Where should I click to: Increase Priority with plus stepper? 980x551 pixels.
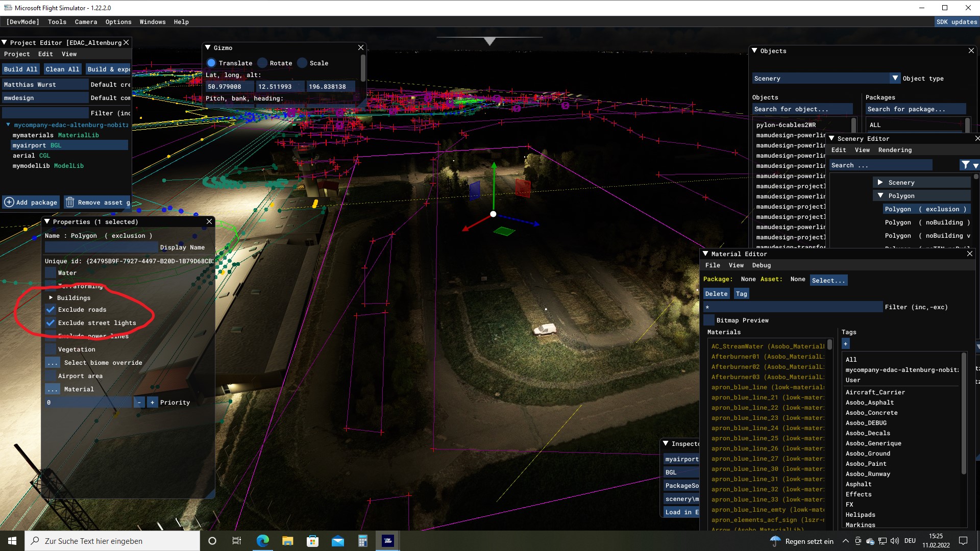tap(152, 403)
